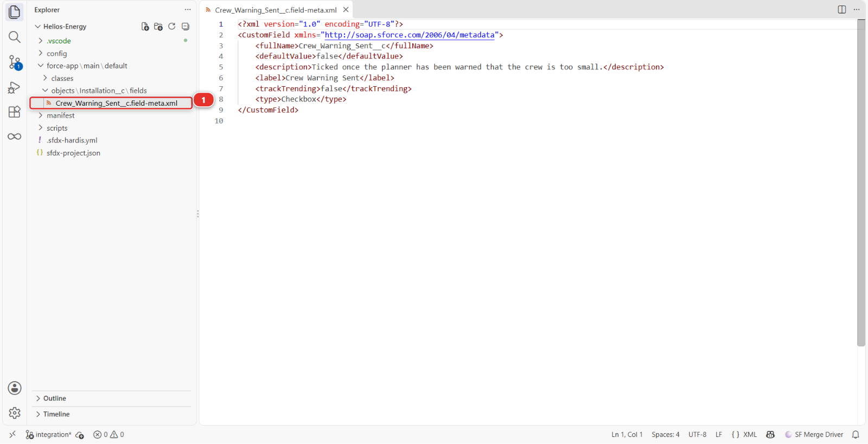Expand the classes folder
The width and height of the screenshot is (868, 444).
62,78
